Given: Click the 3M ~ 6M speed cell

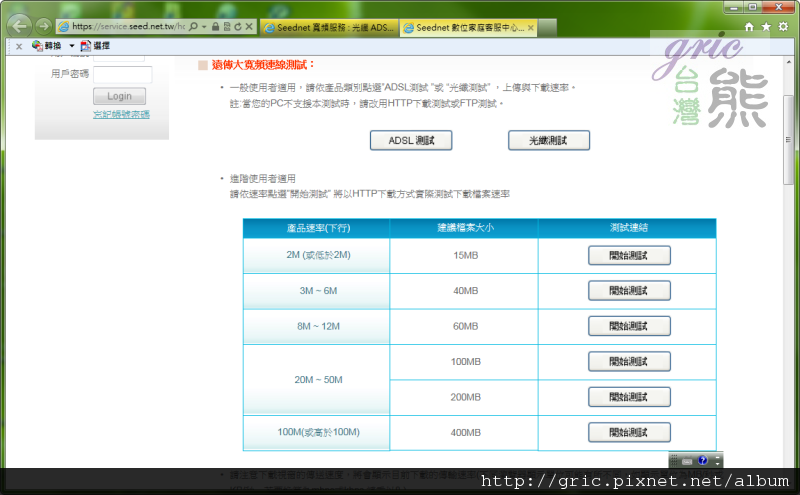Looking at the screenshot, I should pos(317,291).
